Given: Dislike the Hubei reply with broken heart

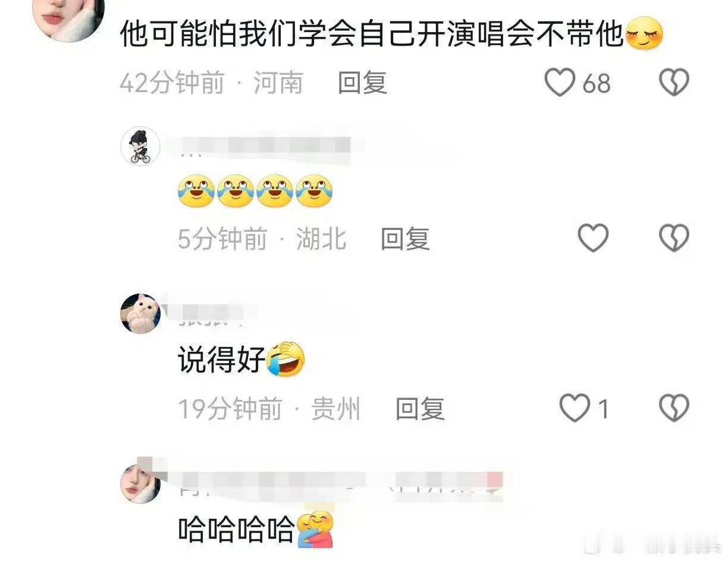Looking at the screenshot, I should 674,238.
